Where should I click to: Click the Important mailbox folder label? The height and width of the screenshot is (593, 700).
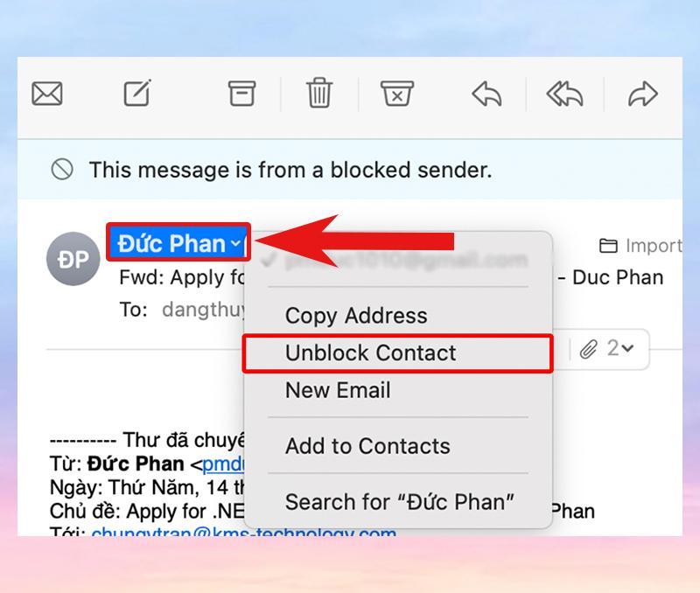[641, 246]
